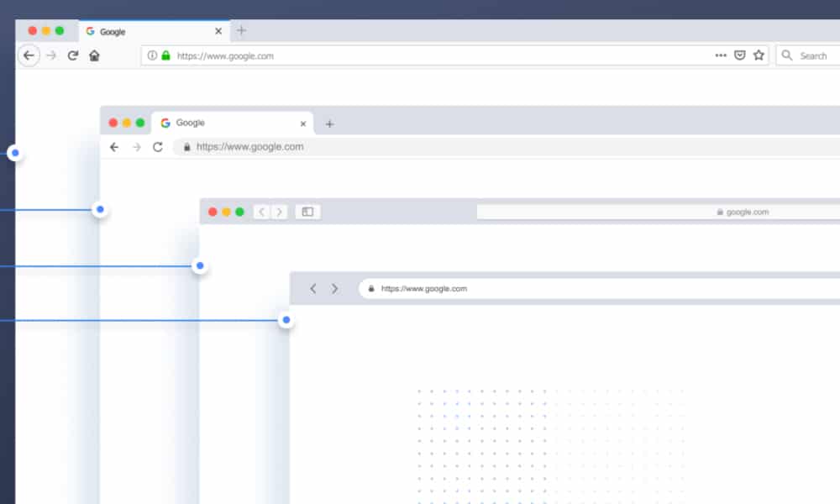Switch to the Google tab in the second window
Viewport: 840px width, 504px height.
193,123
